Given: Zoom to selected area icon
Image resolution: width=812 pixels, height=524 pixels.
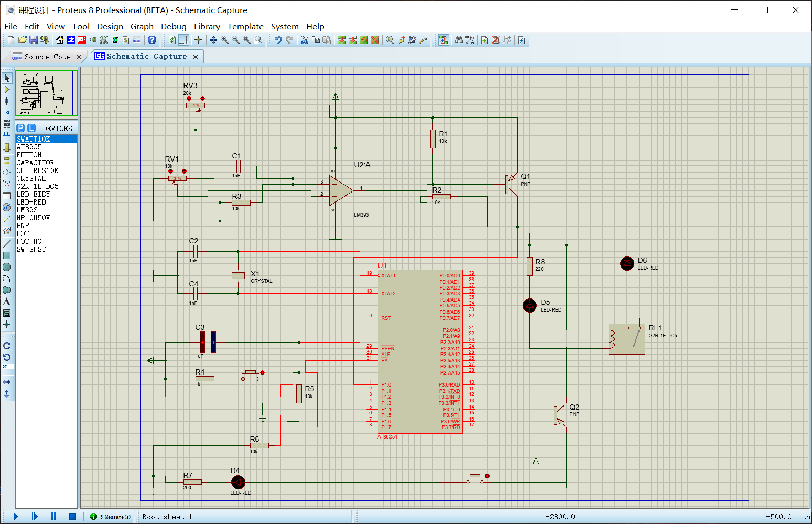Looking at the screenshot, I should (x=257, y=40).
